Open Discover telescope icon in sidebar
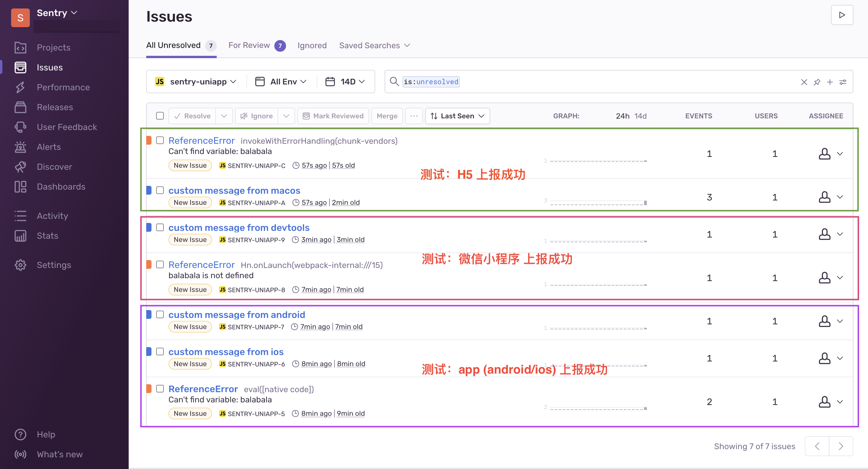This screenshot has height=469, width=868. (20, 167)
